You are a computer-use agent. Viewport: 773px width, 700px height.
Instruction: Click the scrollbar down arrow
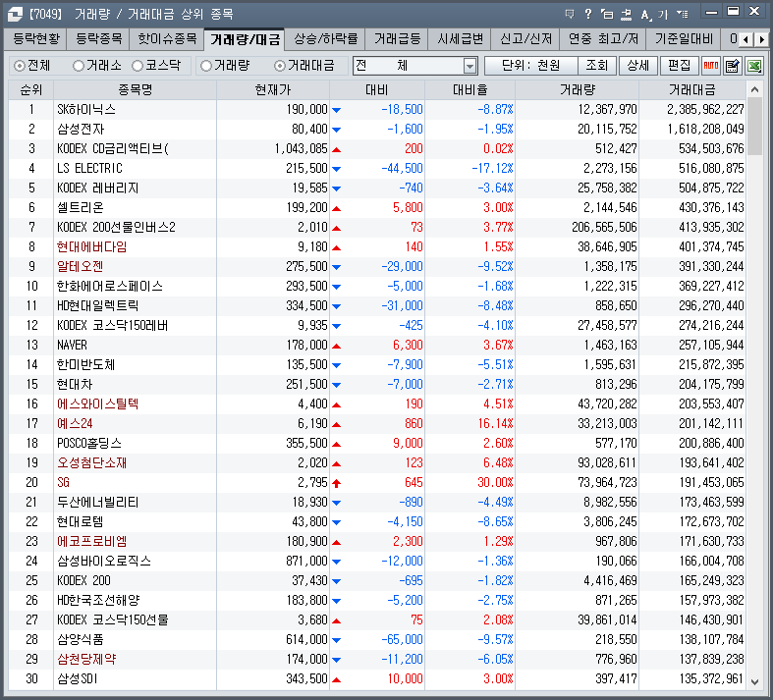754,681
